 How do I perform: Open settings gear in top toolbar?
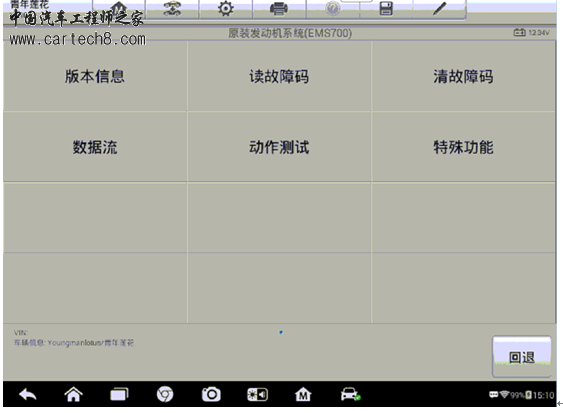[x=226, y=9]
